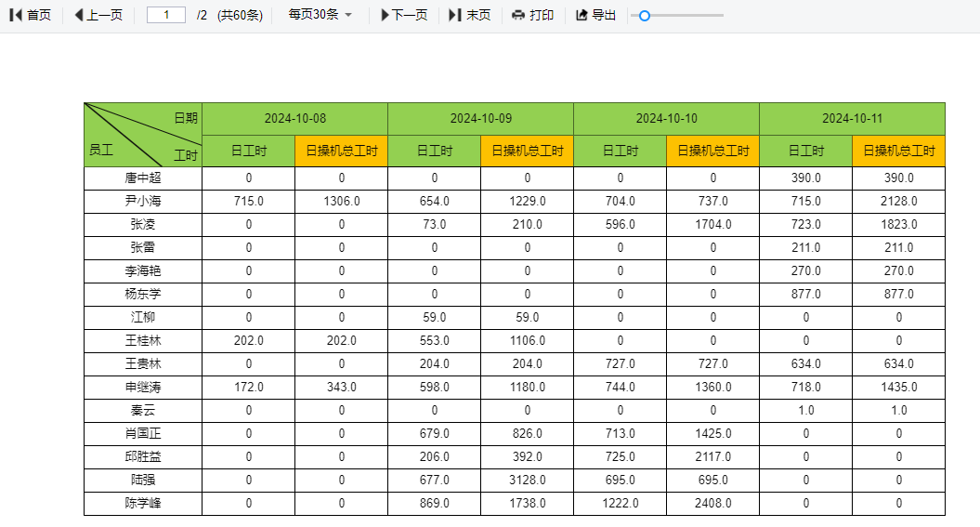Click employee name 张凌
The image size is (980, 527).
143,224
